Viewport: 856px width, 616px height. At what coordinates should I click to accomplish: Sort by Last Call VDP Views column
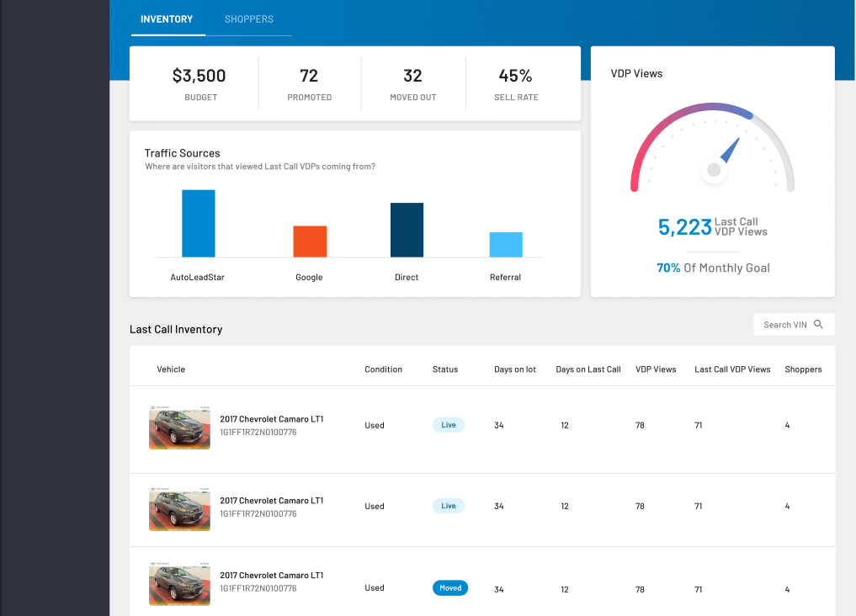tap(732, 369)
